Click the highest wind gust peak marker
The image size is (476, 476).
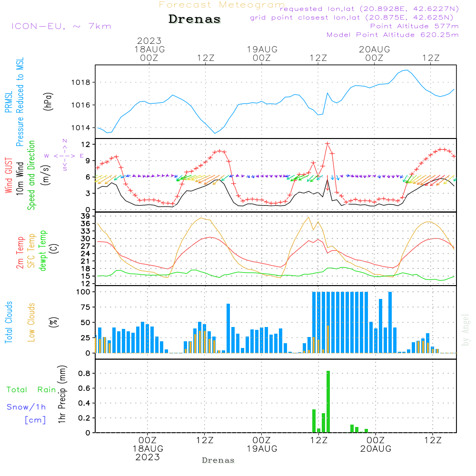(x=327, y=143)
